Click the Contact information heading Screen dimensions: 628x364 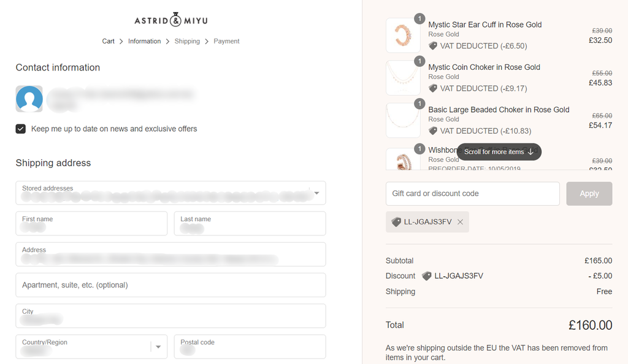tap(58, 67)
